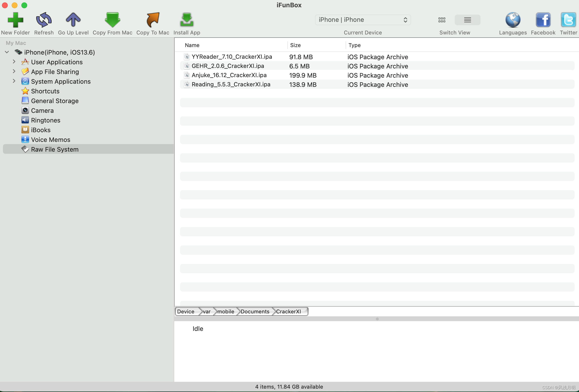Click the Install App icon
The width and height of the screenshot is (579, 392).
187,20
